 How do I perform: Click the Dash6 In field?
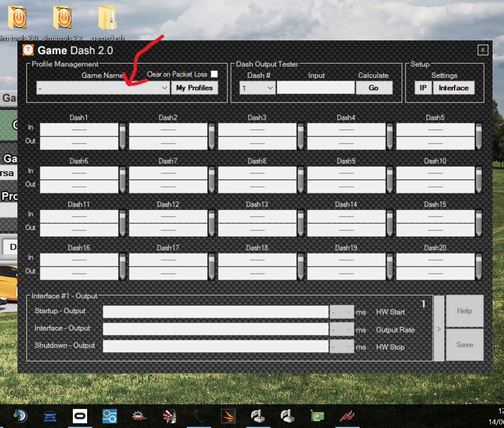click(79, 173)
